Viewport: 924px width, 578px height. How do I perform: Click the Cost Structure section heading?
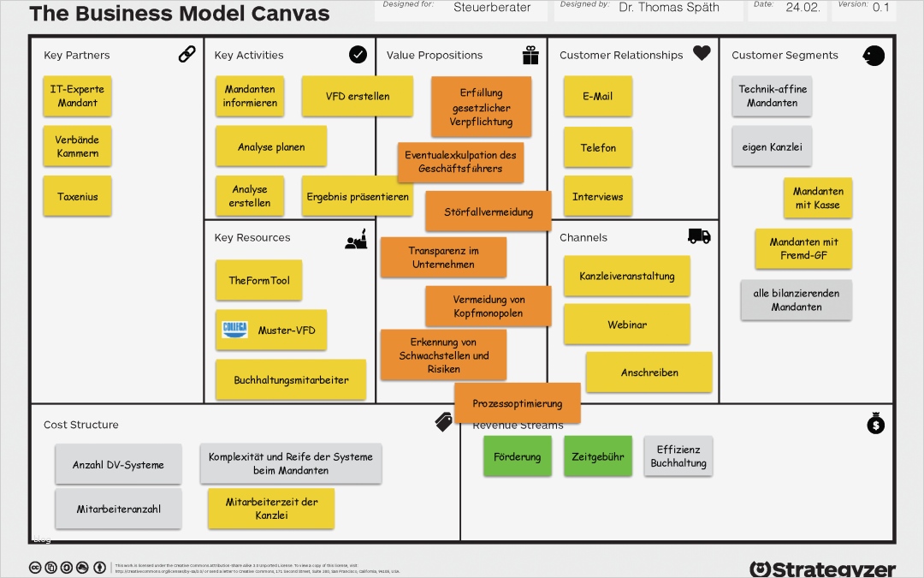80,425
